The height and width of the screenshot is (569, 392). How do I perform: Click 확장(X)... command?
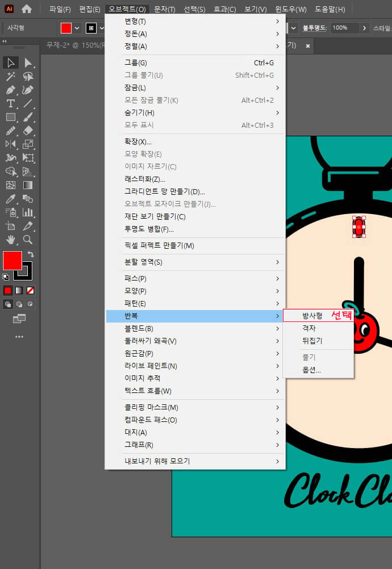(x=195, y=141)
